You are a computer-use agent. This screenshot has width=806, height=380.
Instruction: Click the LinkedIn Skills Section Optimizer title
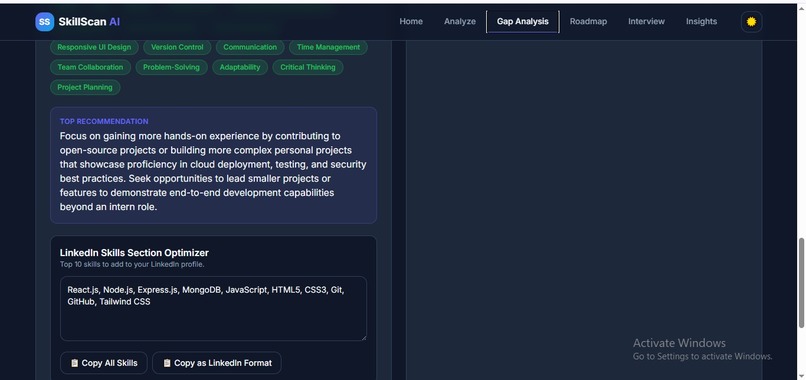[134, 253]
